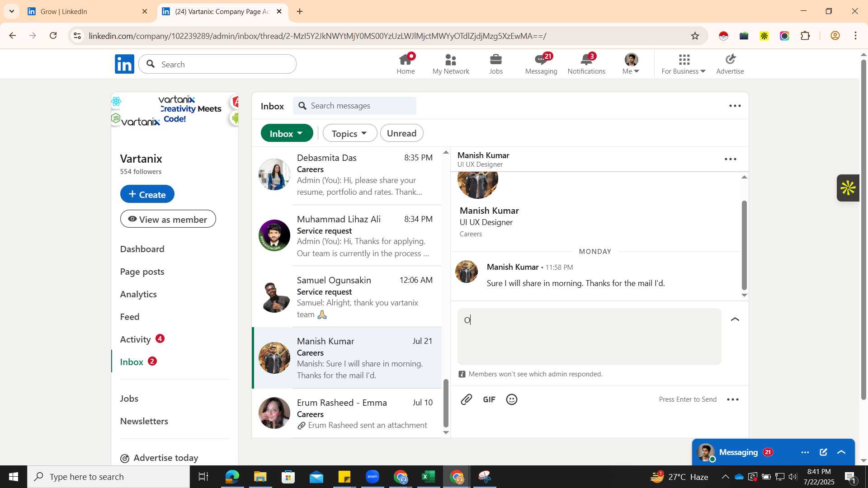Open Feed in sidebar

point(130,317)
